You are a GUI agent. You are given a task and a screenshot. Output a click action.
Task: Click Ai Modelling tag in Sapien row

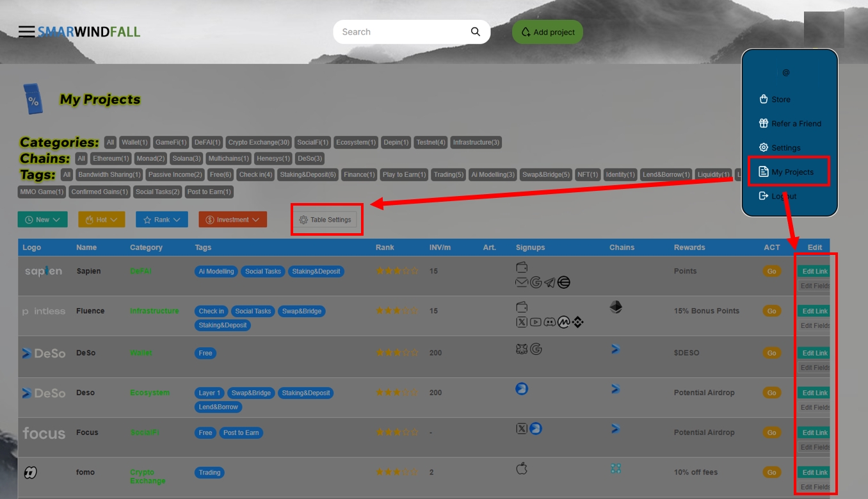216,272
